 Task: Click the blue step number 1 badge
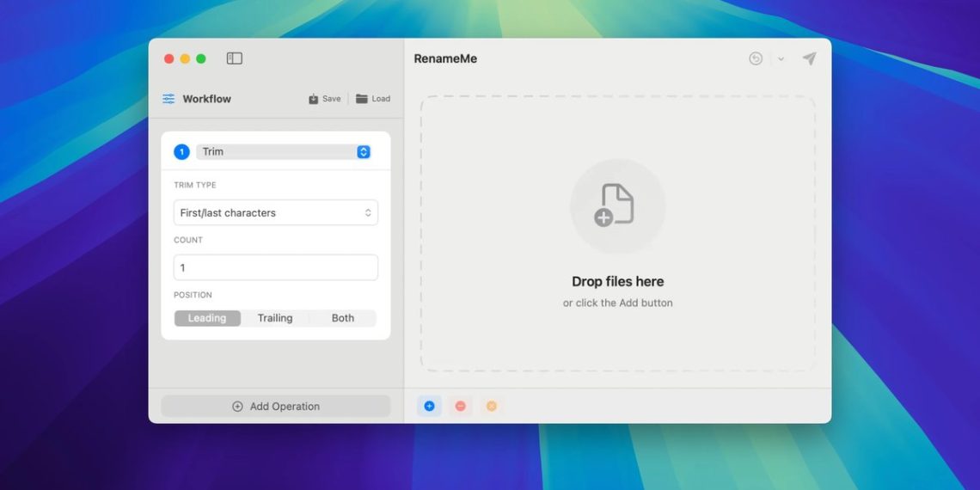point(181,152)
